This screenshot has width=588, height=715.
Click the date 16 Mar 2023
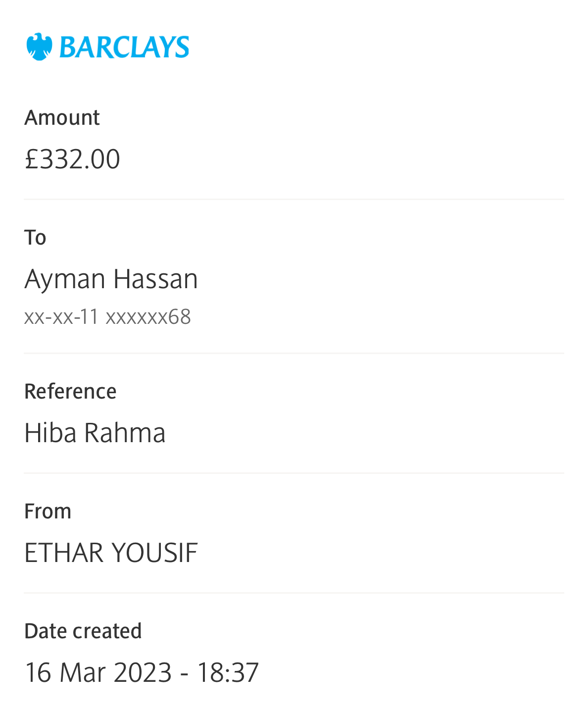98,672
